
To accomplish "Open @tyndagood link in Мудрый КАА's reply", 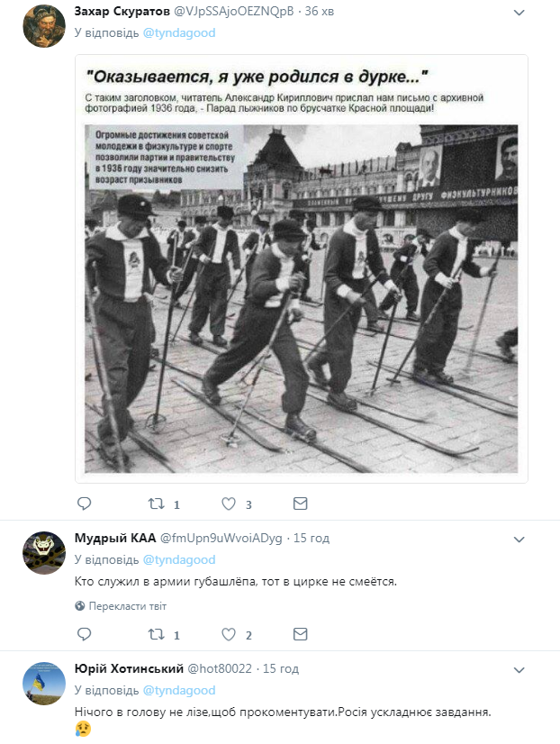I will pos(179,560).
